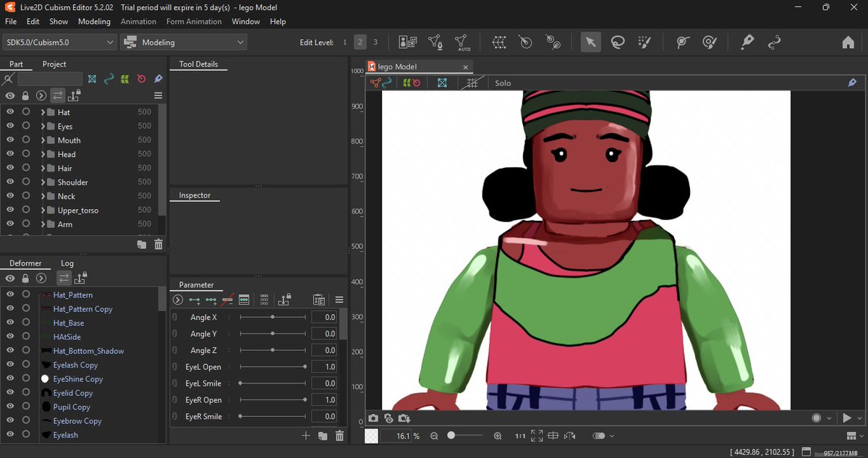868x458 pixels.
Task: Adjust the EyeL Open parameter slider
Action: (273, 367)
